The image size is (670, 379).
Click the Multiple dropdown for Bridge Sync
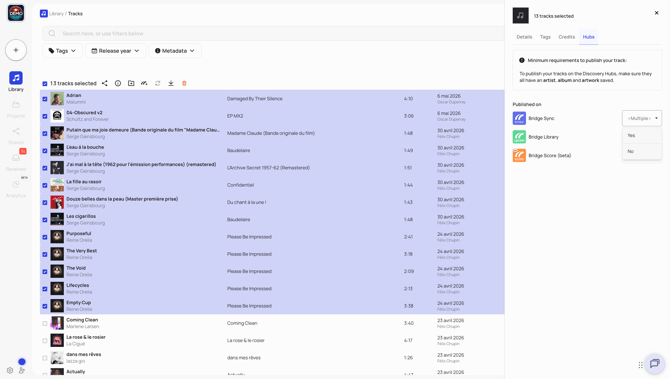tap(642, 118)
